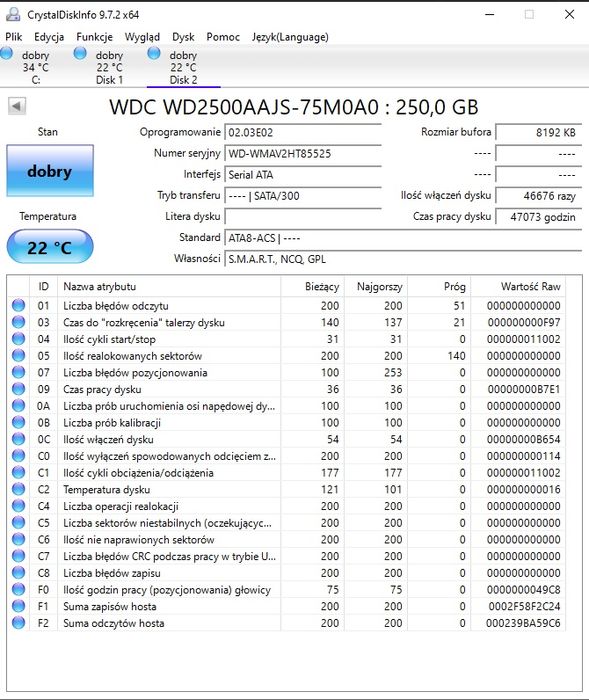This screenshot has height=700, width=589.
Task: Click status orb for attribute F1 host writes
Action: pos(18,606)
